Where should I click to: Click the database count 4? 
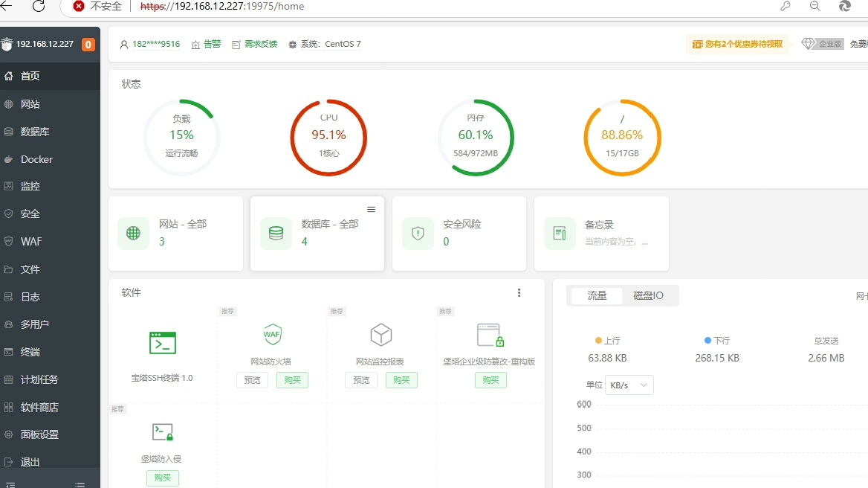(x=304, y=242)
